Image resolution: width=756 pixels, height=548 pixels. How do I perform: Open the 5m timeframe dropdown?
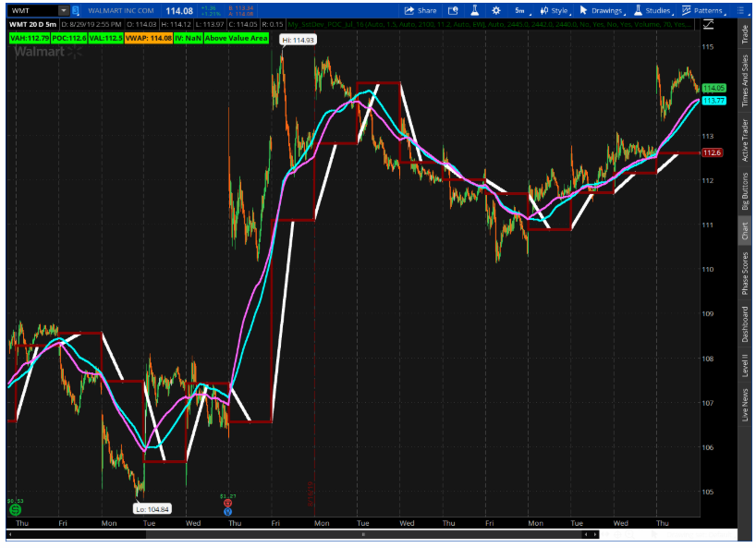tap(522, 10)
